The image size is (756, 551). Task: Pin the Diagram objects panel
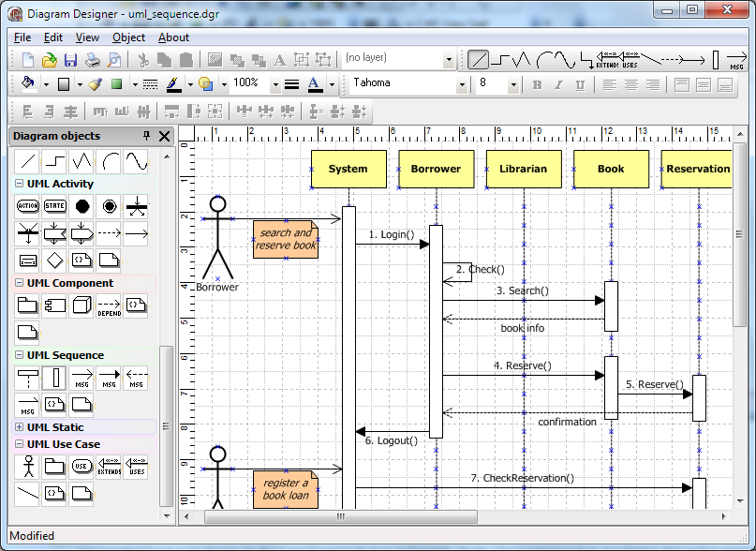coord(146,137)
